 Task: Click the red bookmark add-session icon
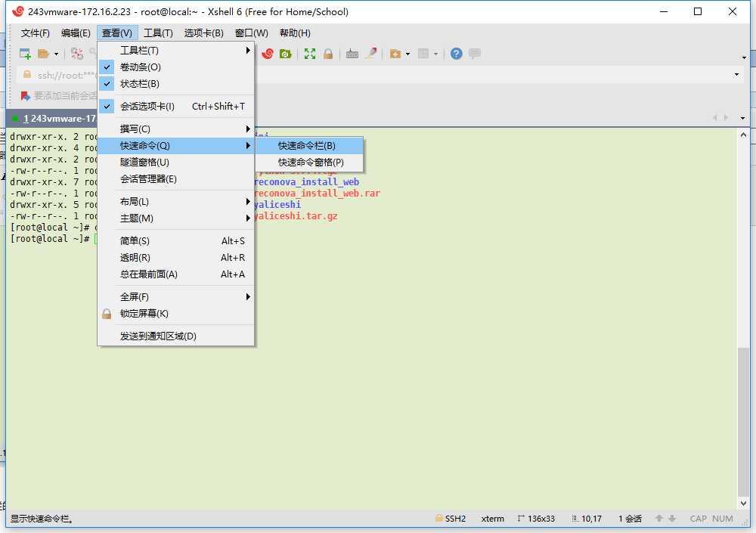[x=26, y=96]
